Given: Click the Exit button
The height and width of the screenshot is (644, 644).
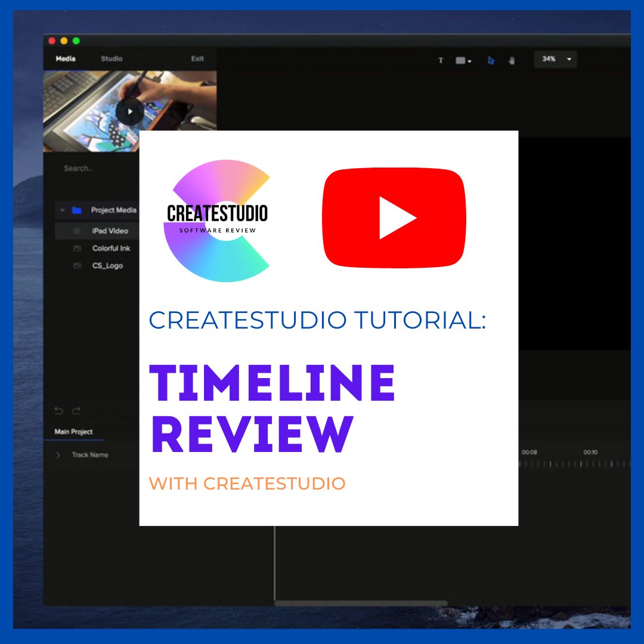Looking at the screenshot, I should [197, 58].
